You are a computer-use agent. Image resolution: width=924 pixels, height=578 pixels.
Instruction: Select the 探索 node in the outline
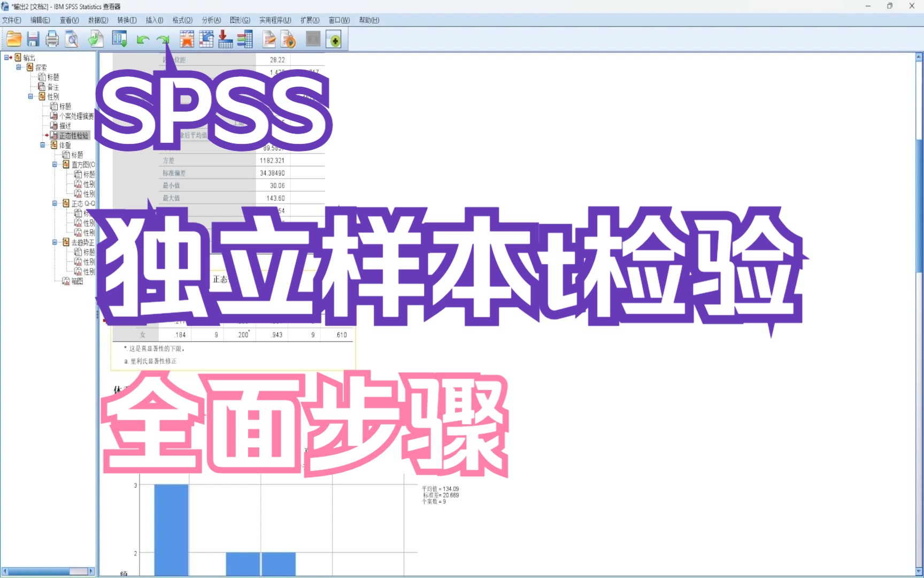41,67
